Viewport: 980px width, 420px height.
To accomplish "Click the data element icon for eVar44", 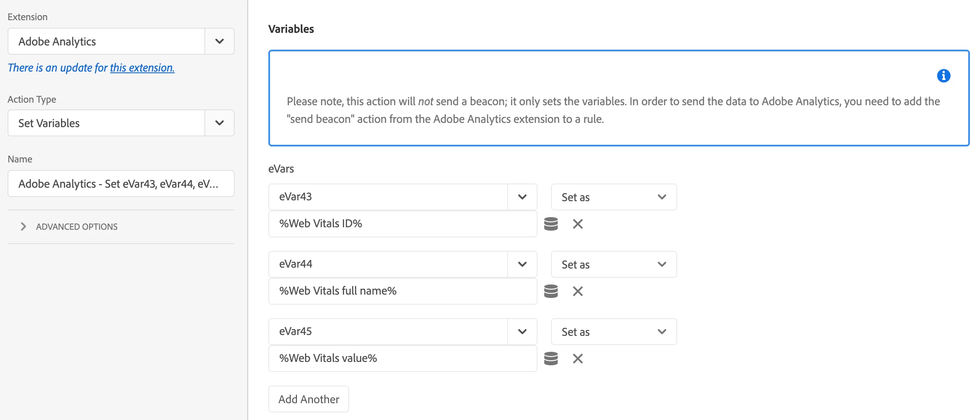I will click(551, 291).
